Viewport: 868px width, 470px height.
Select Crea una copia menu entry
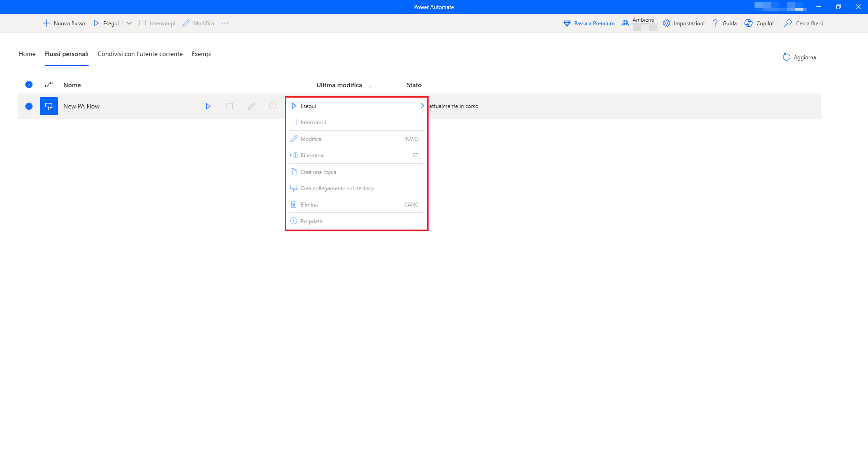click(x=357, y=172)
